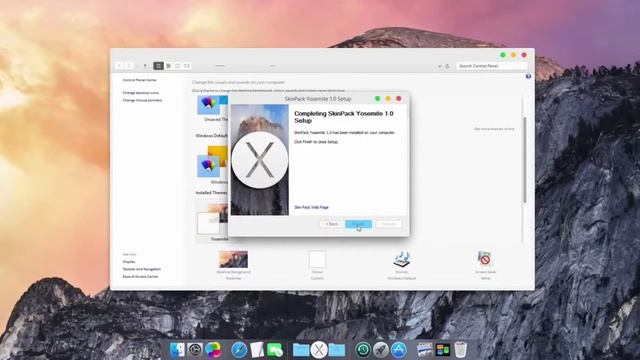This screenshot has width=640, height=360.
Task: Select the list view toolbar button
Action: coord(168,66)
